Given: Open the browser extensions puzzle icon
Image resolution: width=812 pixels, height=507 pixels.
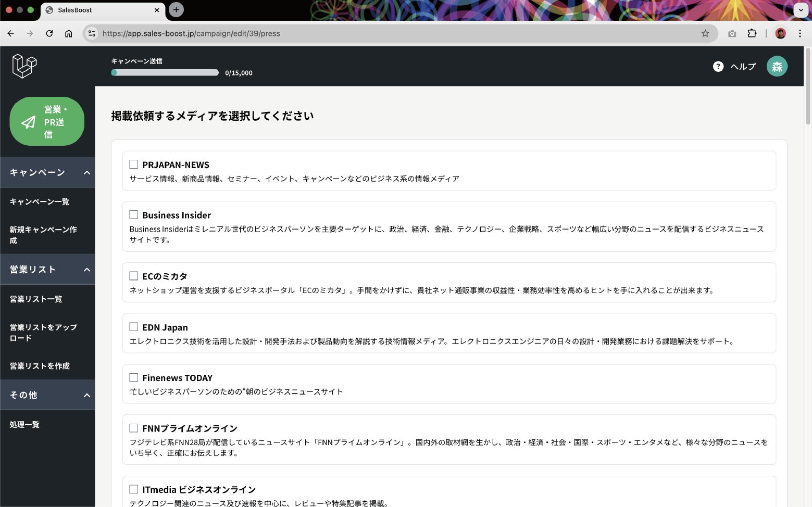Looking at the screenshot, I should tap(752, 33).
